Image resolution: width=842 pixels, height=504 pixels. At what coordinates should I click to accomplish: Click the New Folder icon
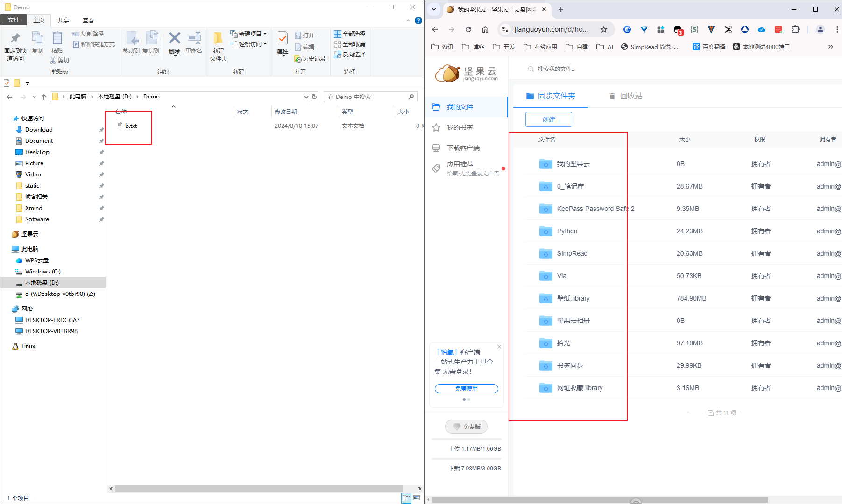(x=218, y=39)
